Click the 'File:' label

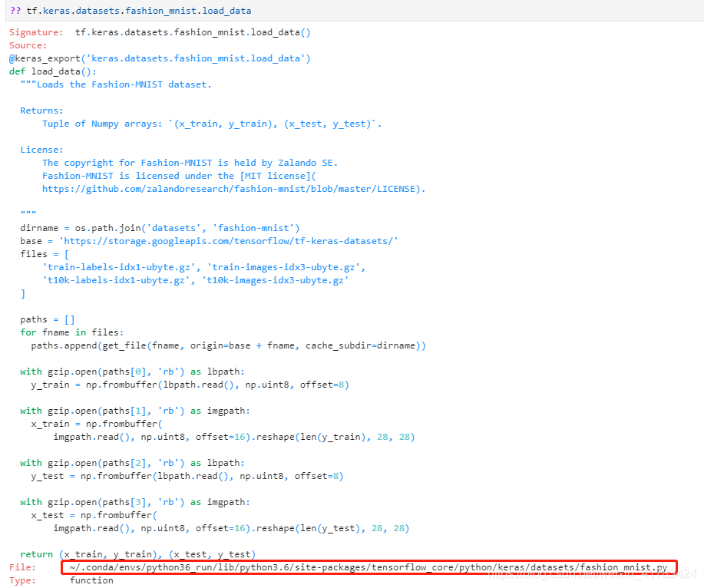click(22, 567)
